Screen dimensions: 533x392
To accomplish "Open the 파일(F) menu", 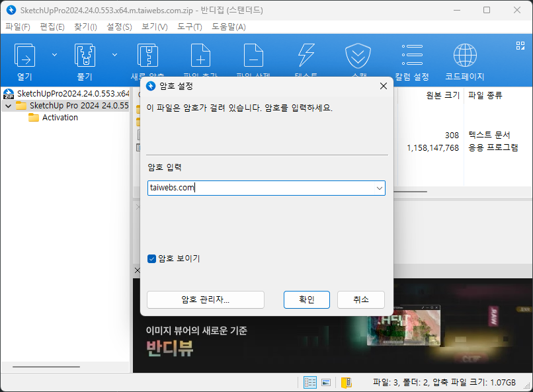I will point(18,26).
